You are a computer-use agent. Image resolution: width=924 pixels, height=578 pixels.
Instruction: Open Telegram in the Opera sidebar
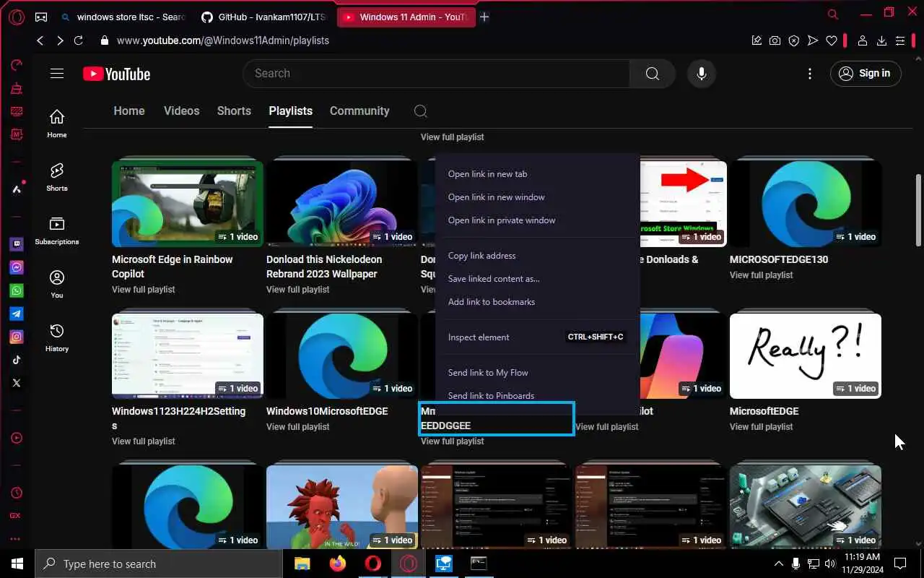[x=16, y=314]
